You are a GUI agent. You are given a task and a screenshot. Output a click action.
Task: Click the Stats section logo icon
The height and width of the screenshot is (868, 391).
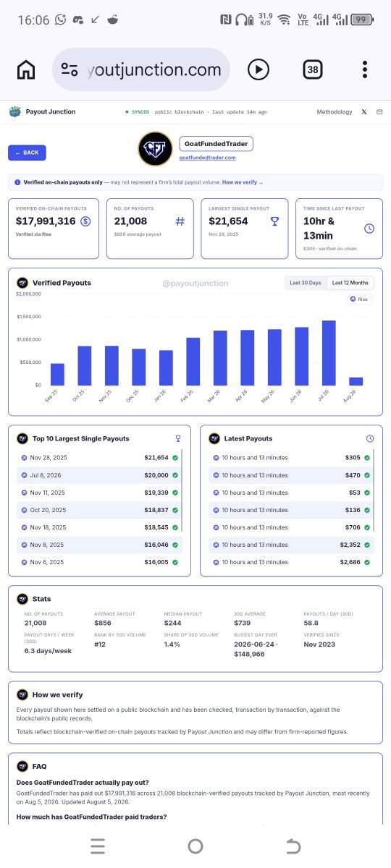22,599
